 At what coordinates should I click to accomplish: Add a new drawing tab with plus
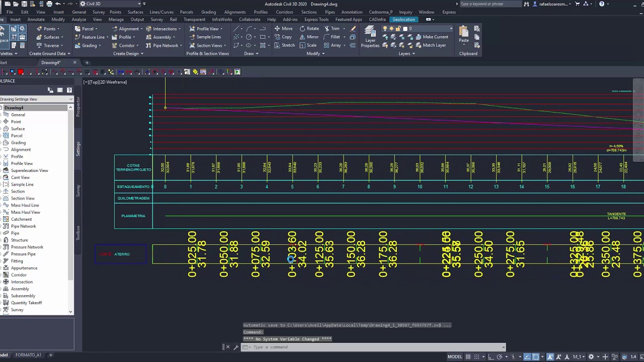pos(87,62)
